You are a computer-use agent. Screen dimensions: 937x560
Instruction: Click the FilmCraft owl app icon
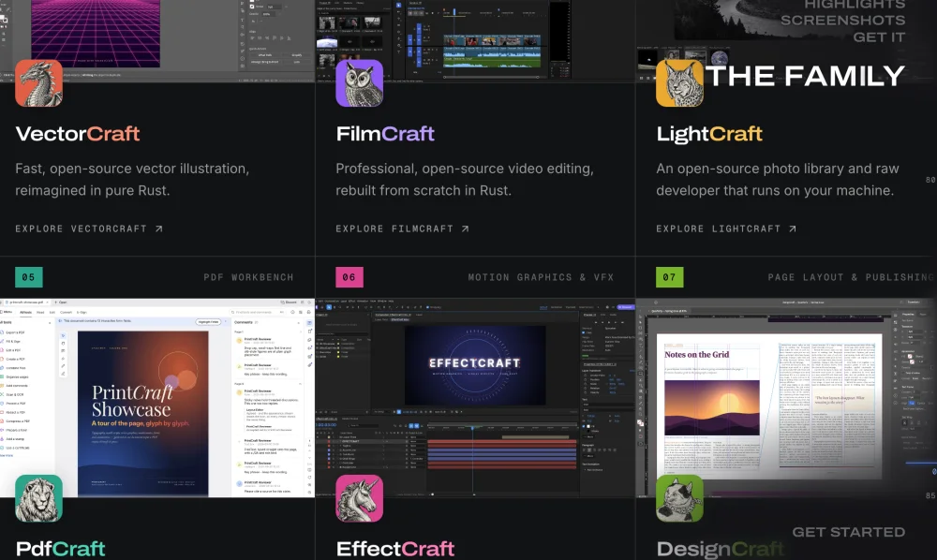tap(359, 83)
